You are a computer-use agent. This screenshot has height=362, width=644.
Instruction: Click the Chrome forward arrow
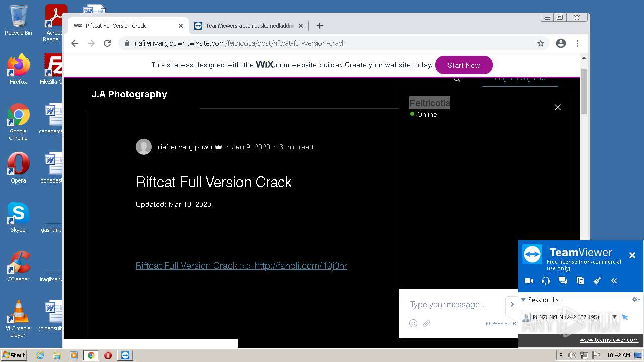coord(91,43)
